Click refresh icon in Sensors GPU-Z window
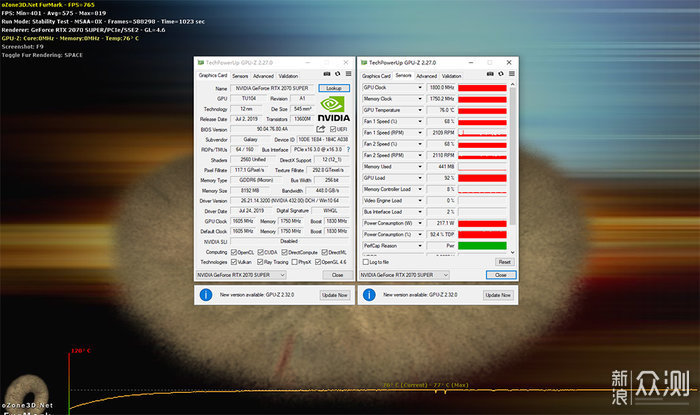Screen dimensions: 700x415 [x=501, y=74]
